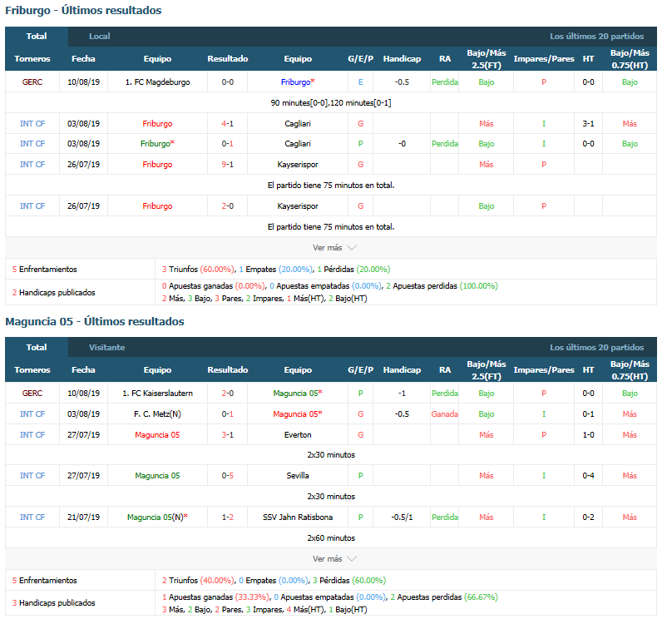Click the INT CF tournament dated 21/07/19
672x619 pixels.
click(32, 517)
